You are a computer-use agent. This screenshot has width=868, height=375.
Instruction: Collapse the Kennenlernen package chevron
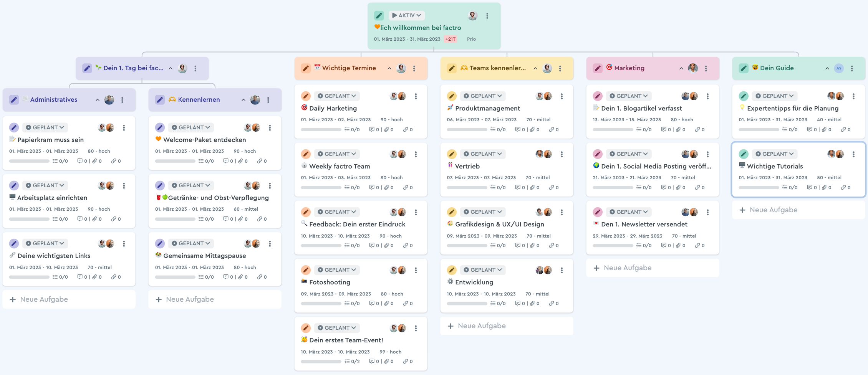point(244,100)
